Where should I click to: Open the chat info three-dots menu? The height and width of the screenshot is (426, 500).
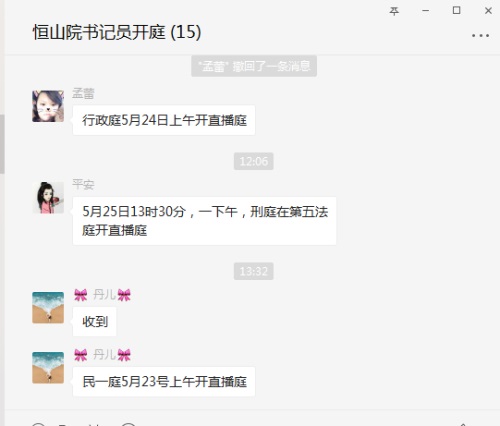[480, 35]
